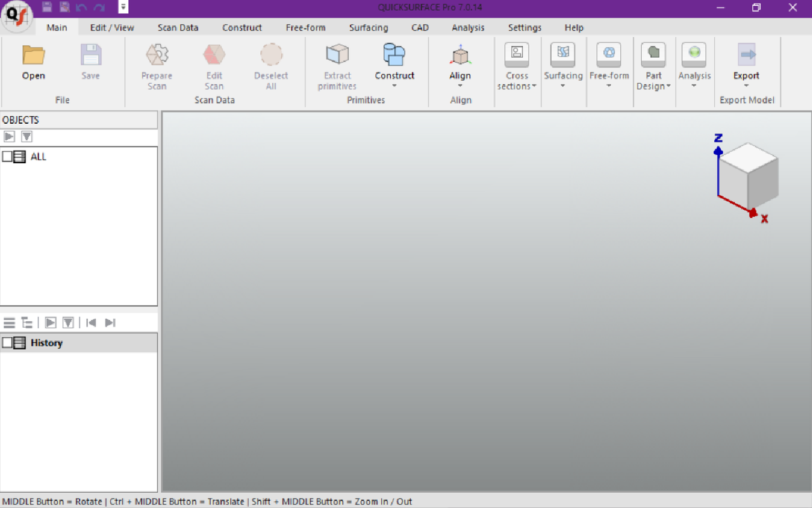812x508 pixels.
Task: Click the File group label
Action: 62,100
